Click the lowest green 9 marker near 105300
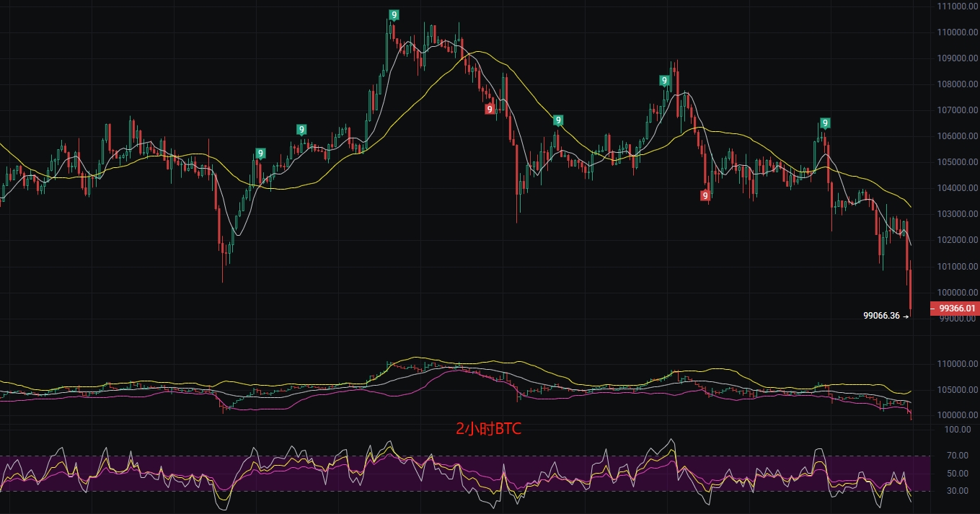Screen dimensions: 980x514 (260, 154)
